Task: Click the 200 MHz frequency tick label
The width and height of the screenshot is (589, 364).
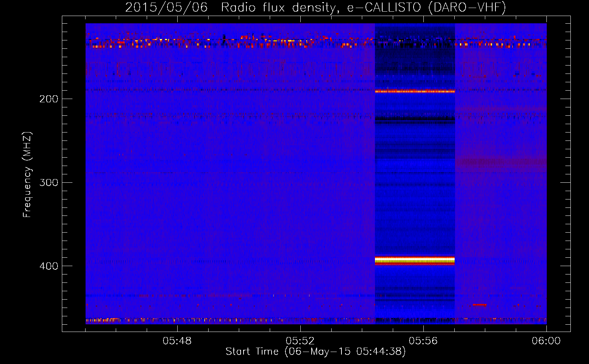Action: 49,99
